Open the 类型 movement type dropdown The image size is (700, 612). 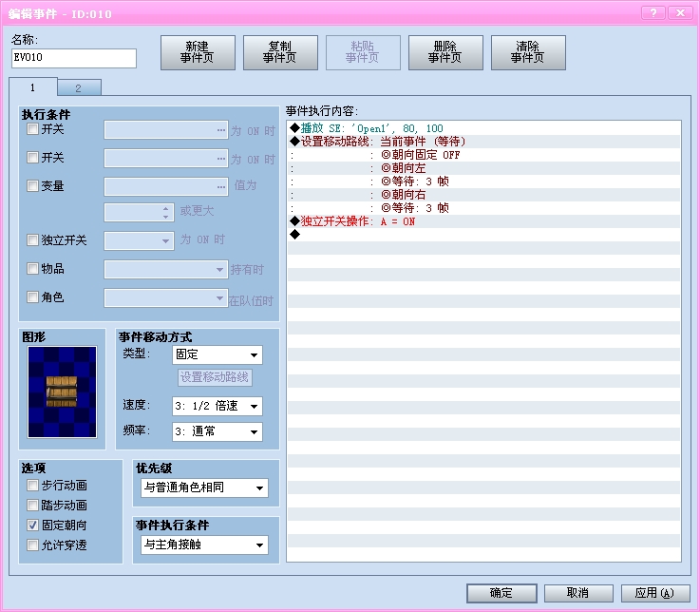pyautogui.click(x=218, y=355)
